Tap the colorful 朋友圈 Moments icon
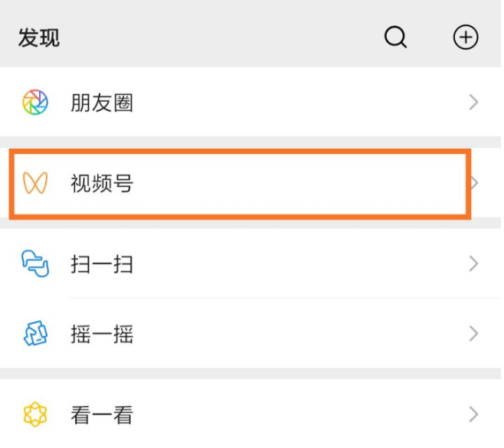The height and width of the screenshot is (448, 504). (x=35, y=103)
